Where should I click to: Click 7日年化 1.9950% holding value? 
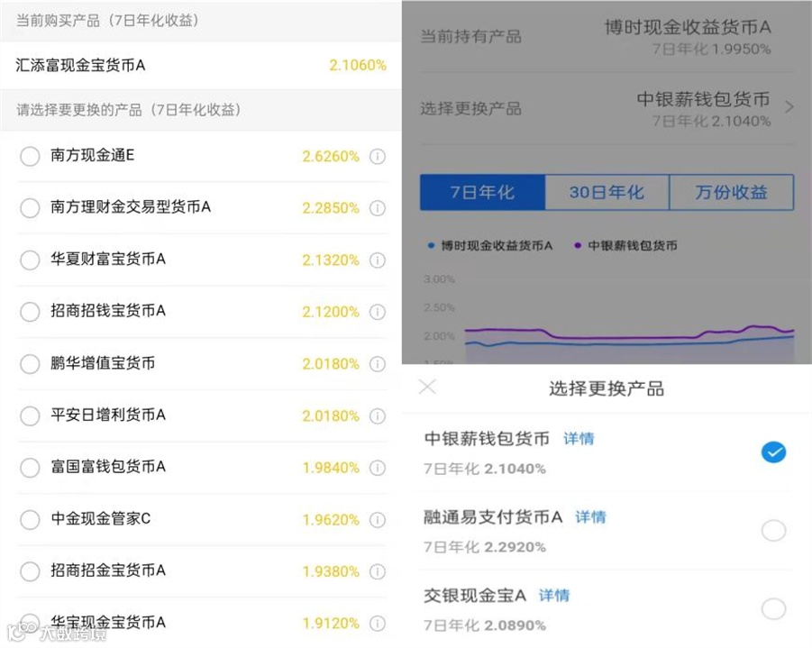tap(712, 50)
